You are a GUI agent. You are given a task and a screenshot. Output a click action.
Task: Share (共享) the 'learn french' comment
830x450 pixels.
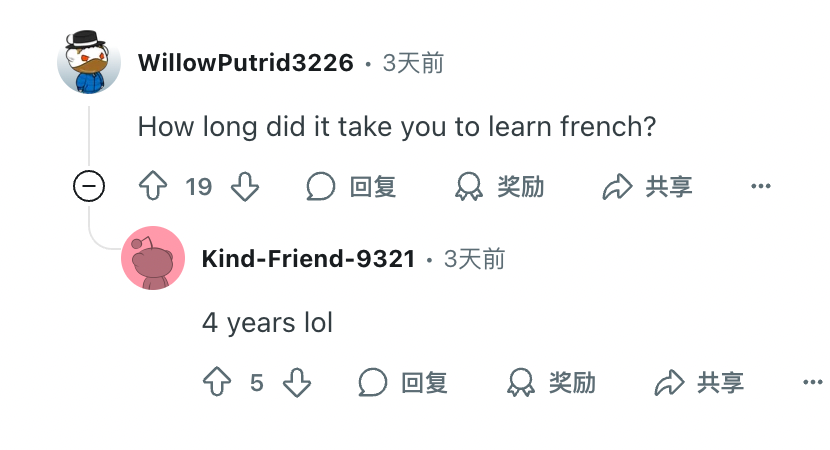pyautogui.click(x=647, y=186)
